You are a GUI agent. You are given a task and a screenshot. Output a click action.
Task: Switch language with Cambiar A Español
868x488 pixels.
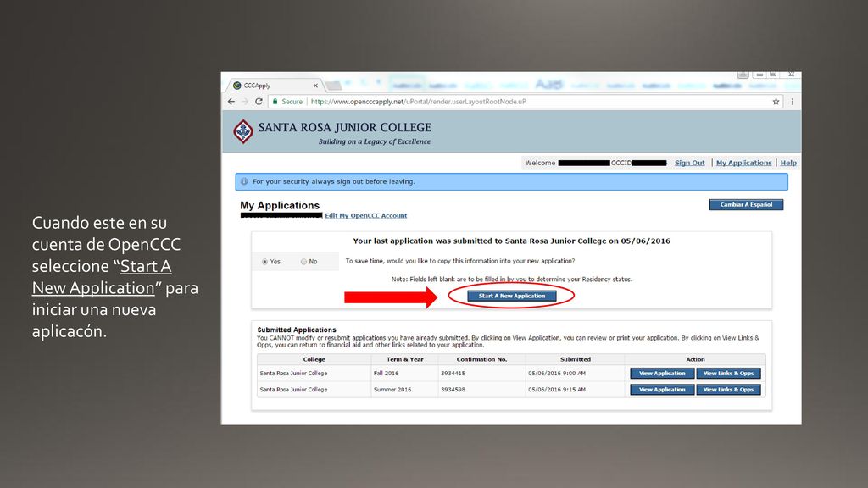(x=746, y=205)
